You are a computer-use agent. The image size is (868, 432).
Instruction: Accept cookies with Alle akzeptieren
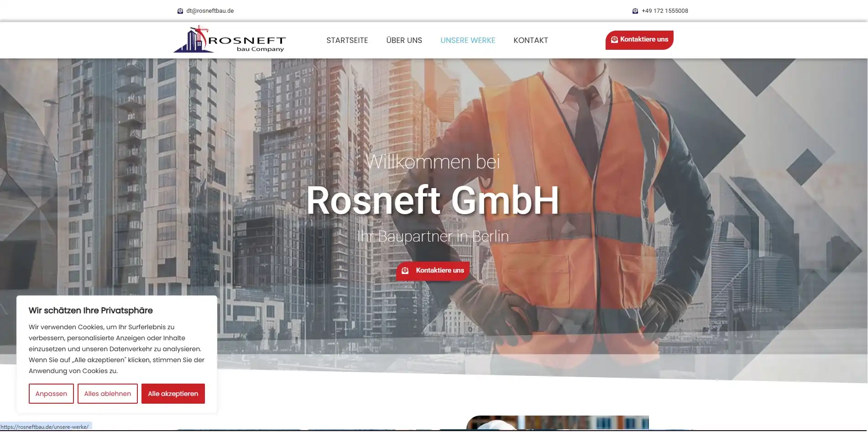[173, 394]
